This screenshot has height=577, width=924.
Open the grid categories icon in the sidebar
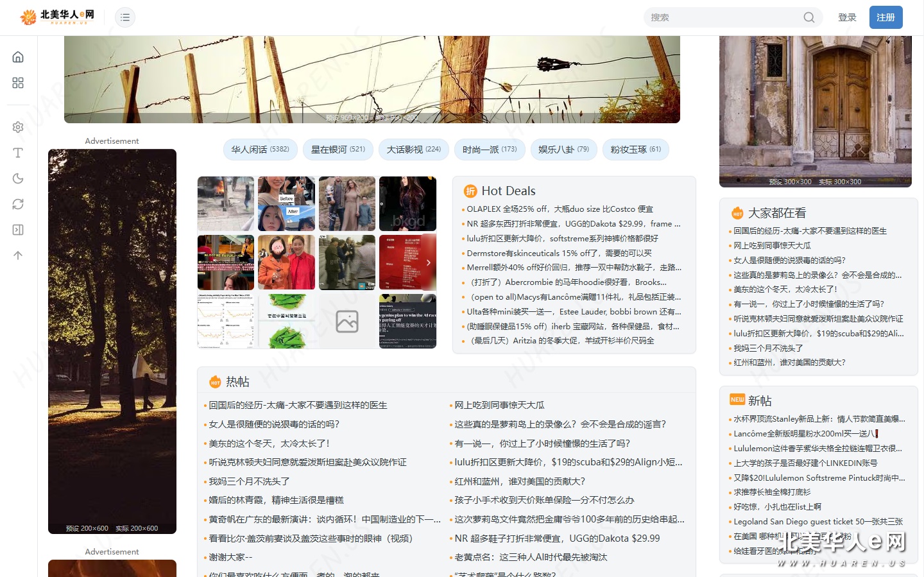18,83
